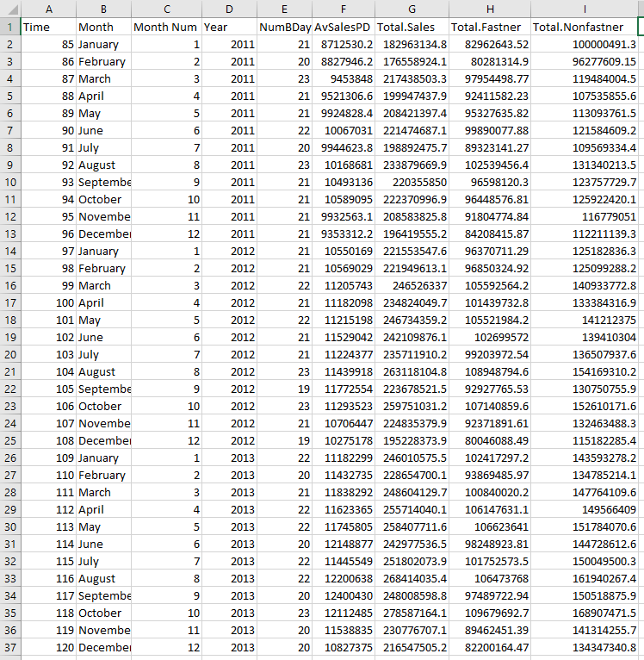Click the 'Time' header cell
This screenshot has height=660, width=644.
coord(48,27)
